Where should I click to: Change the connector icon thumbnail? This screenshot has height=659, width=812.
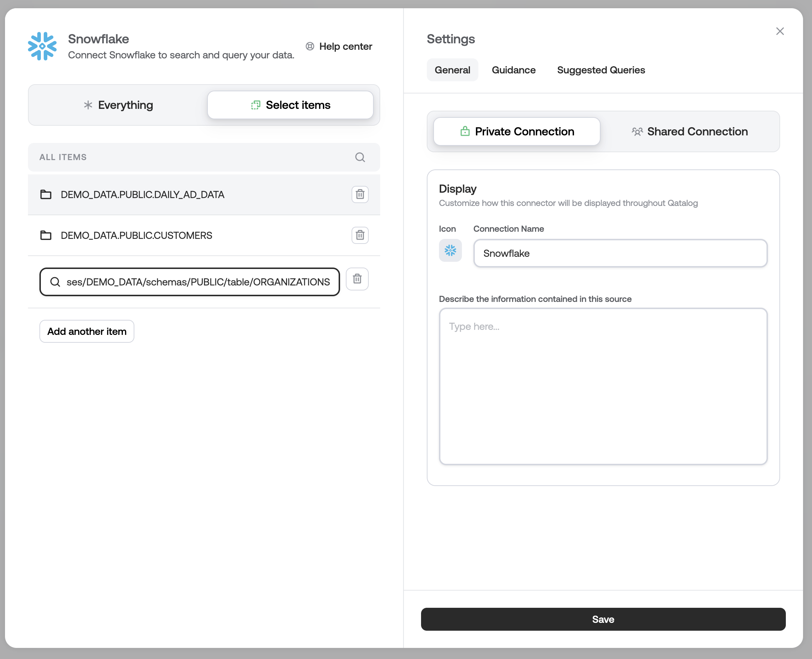450,251
